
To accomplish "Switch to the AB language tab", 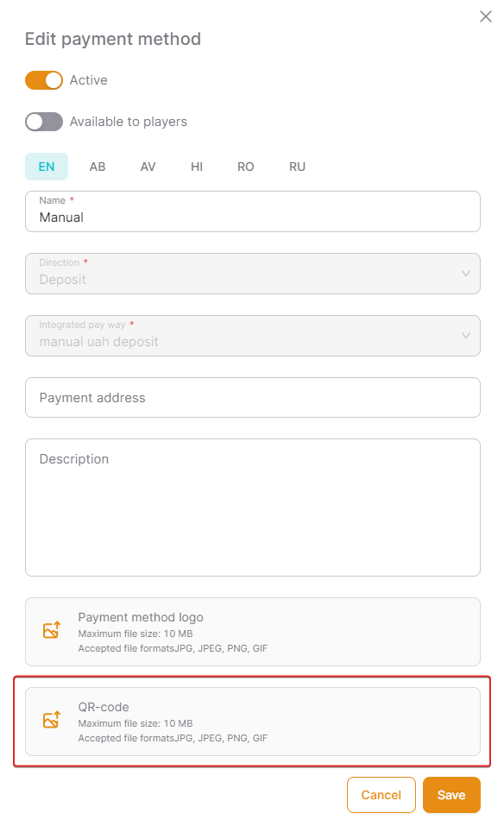I will [98, 167].
